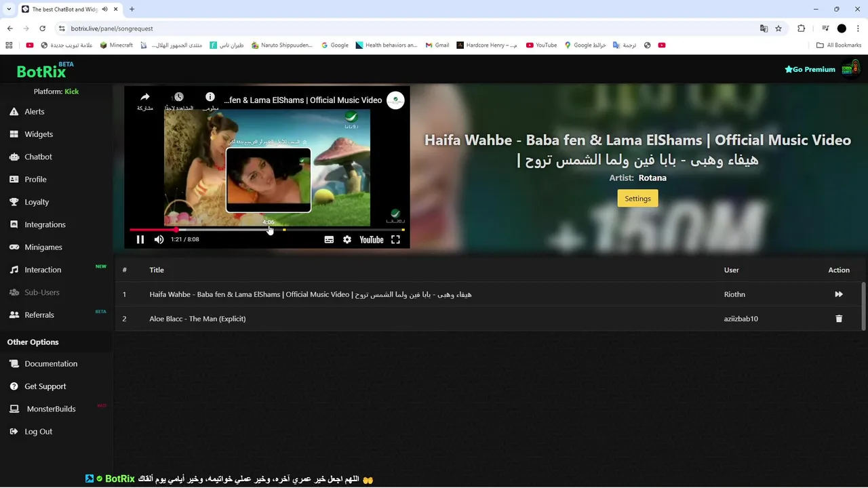The image size is (868, 488).
Task: Open the Minecraft bookmark
Action: point(116,45)
